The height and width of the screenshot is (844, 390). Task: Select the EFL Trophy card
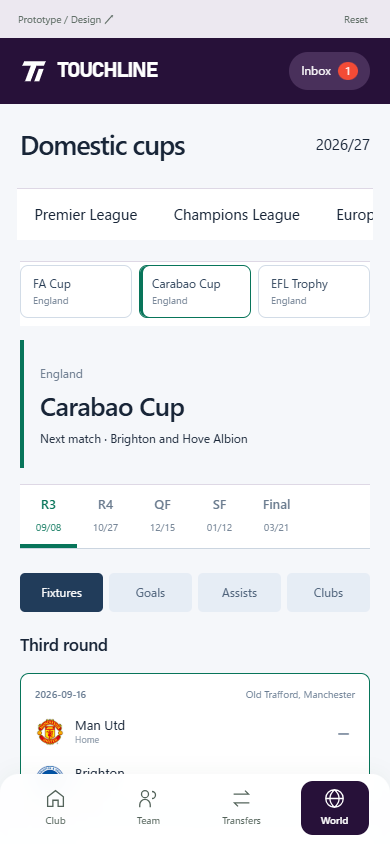(x=314, y=291)
